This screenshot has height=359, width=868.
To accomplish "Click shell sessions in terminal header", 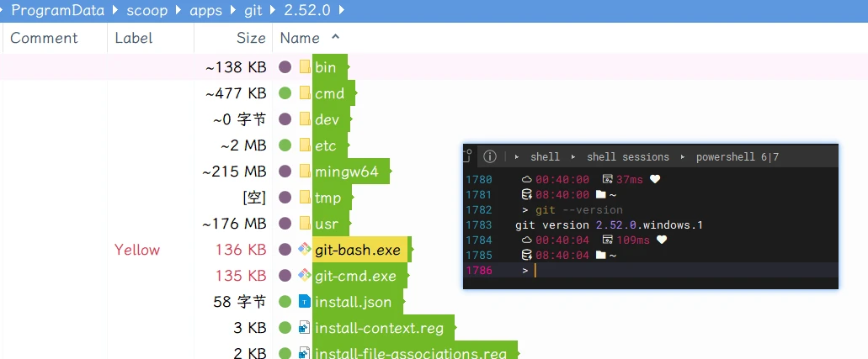I will tap(628, 157).
